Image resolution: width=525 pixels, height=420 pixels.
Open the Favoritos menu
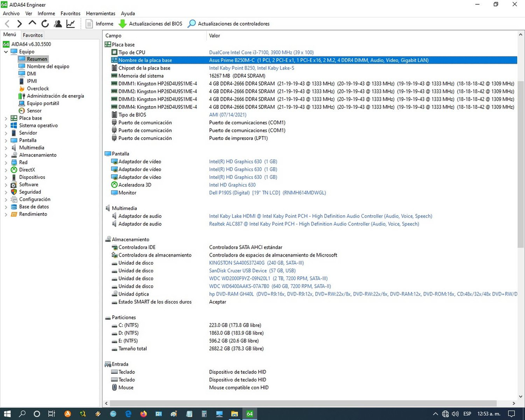70,13
